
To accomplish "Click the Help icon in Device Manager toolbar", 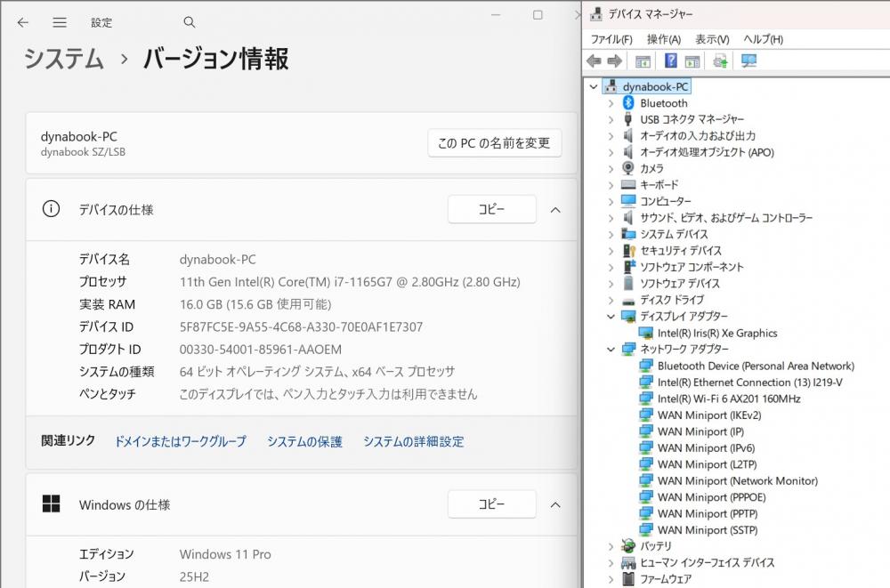I will (x=671, y=60).
